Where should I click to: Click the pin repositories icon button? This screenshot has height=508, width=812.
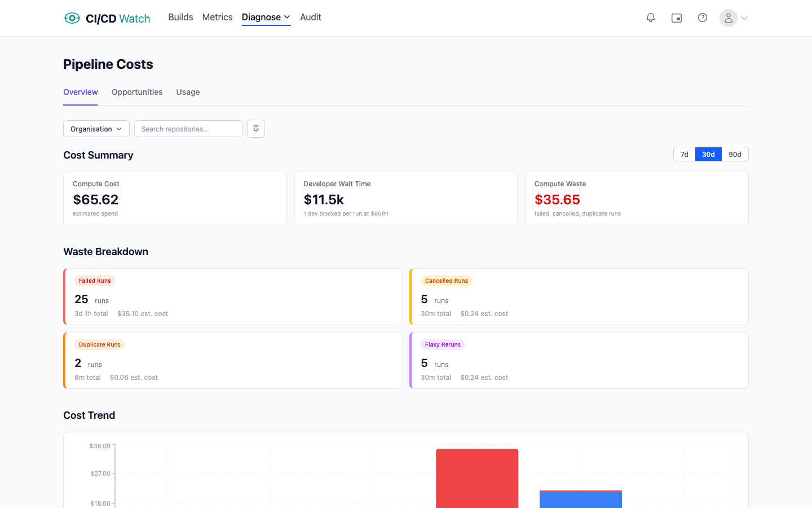(x=256, y=129)
